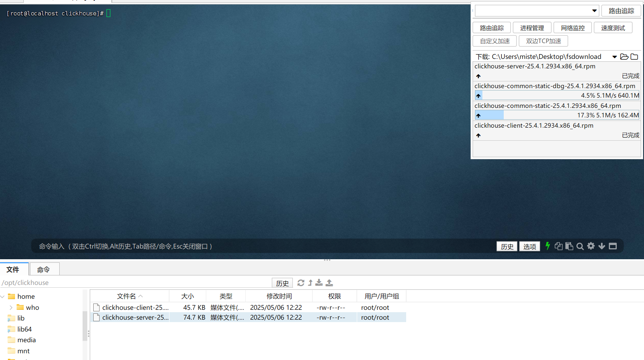Click upload arrow icon of clickhouse-common-static-25.4.1 transfer

click(478, 115)
